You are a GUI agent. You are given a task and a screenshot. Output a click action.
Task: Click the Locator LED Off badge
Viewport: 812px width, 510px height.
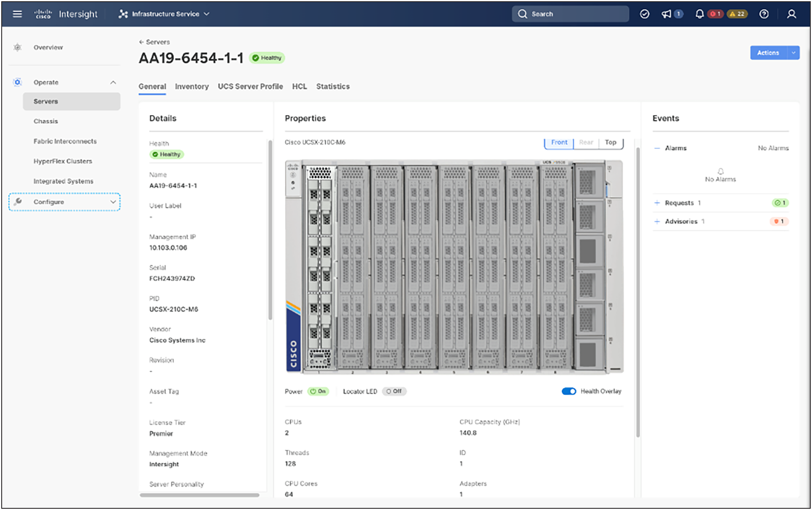(394, 391)
